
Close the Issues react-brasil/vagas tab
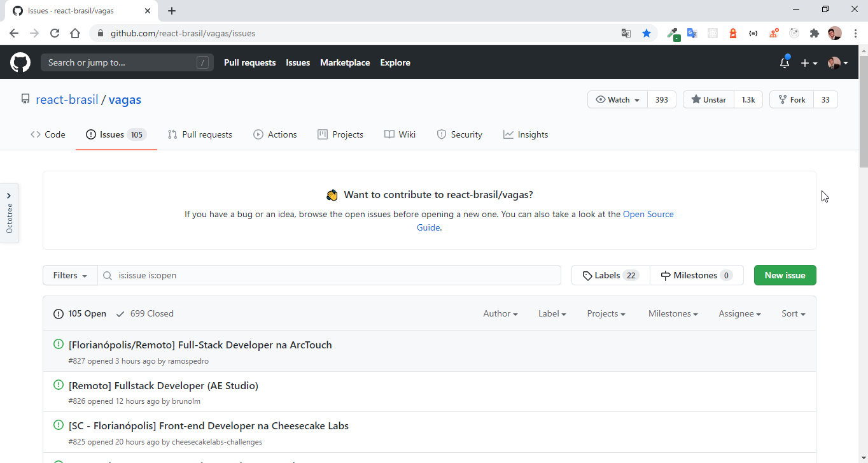148,11
